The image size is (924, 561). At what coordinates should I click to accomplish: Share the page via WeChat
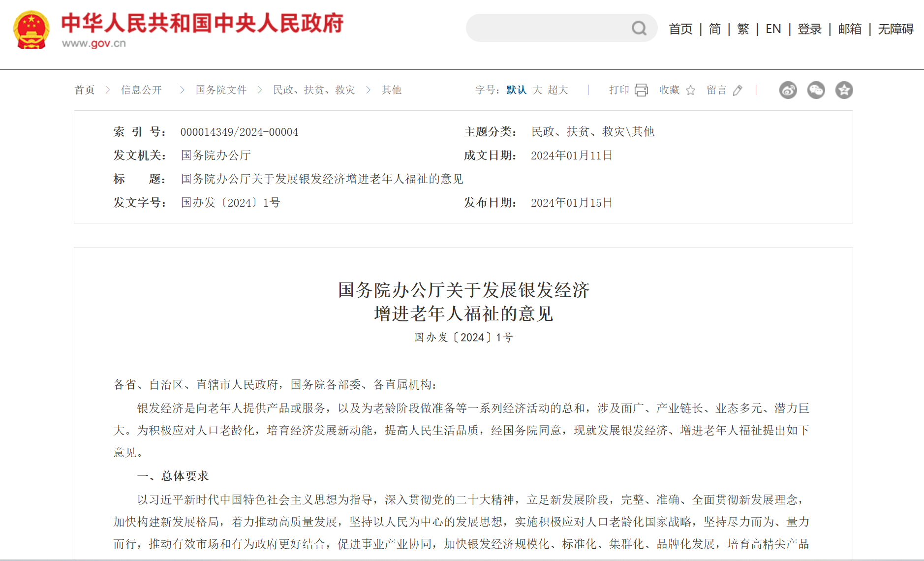[x=816, y=90]
